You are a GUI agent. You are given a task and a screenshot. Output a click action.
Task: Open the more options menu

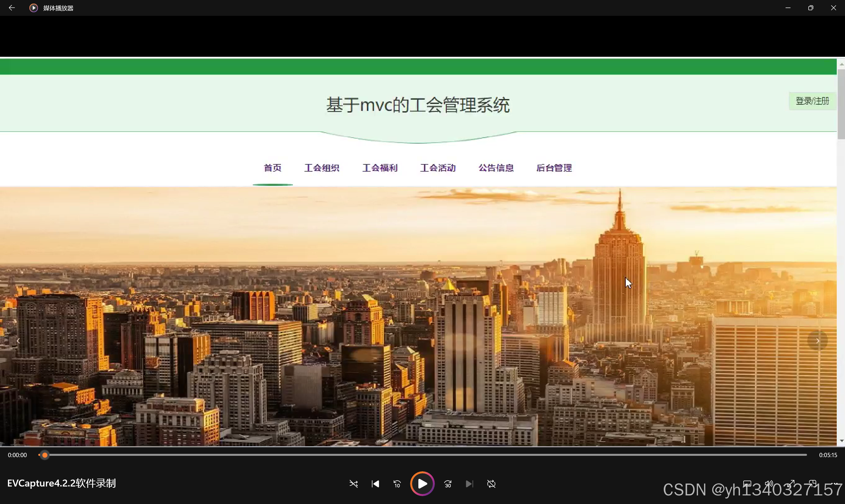pos(835,483)
